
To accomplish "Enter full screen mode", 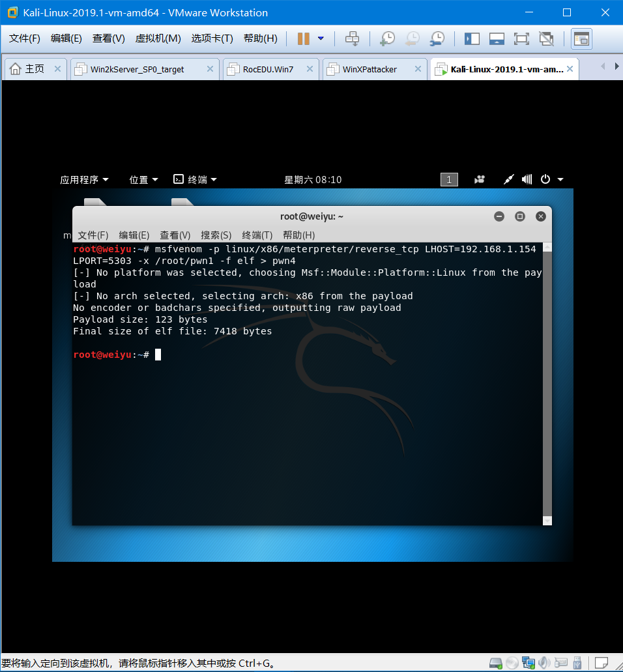I will pyautogui.click(x=521, y=39).
